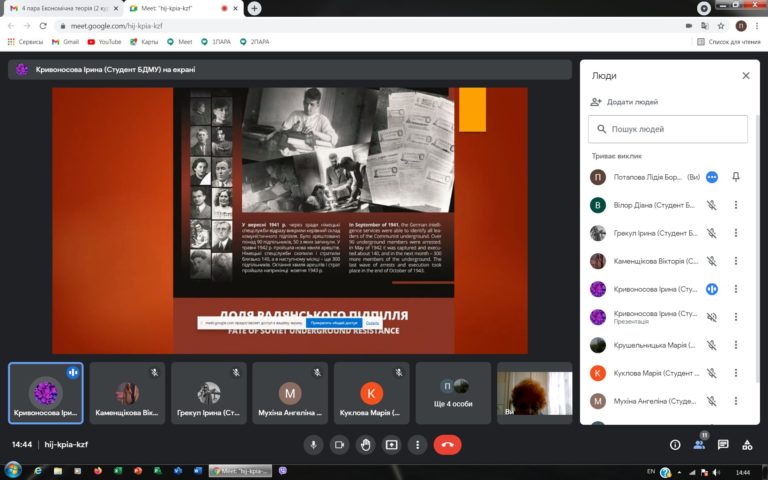Switch to the Meet hij-kpia-kzf tab
768x480 pixels.
[176, 8]
